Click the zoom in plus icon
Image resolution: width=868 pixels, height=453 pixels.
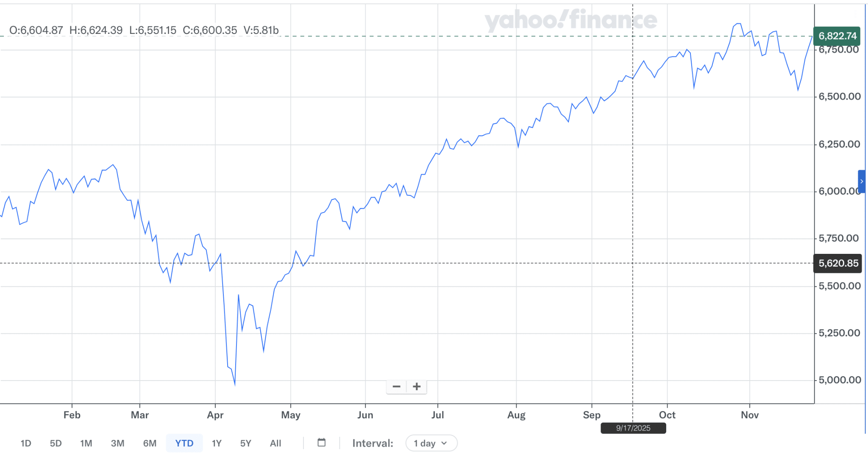[417, 386]
